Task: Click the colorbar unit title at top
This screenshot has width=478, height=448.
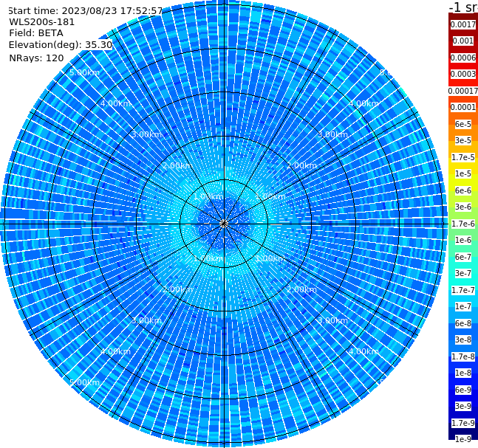Action: tap(463, 7)
